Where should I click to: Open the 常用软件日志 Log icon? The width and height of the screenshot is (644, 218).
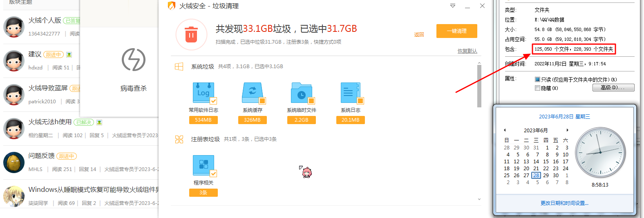(x=203, y=93)
